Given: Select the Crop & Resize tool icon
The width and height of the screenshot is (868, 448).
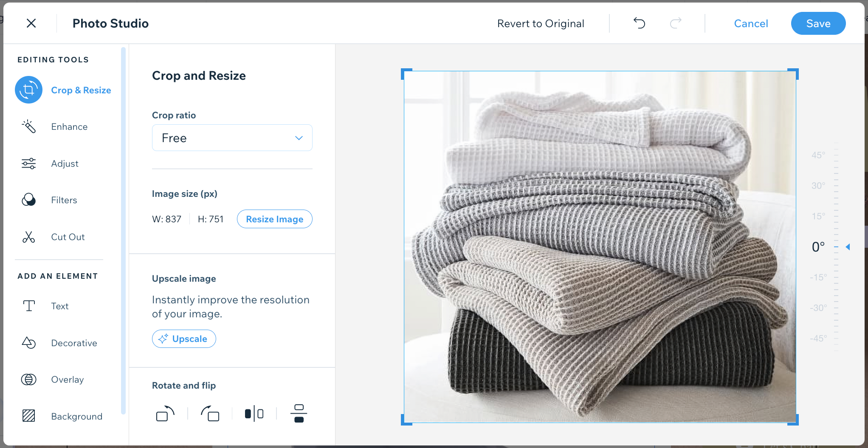Looking at the screenshot, I should [28, 90].
